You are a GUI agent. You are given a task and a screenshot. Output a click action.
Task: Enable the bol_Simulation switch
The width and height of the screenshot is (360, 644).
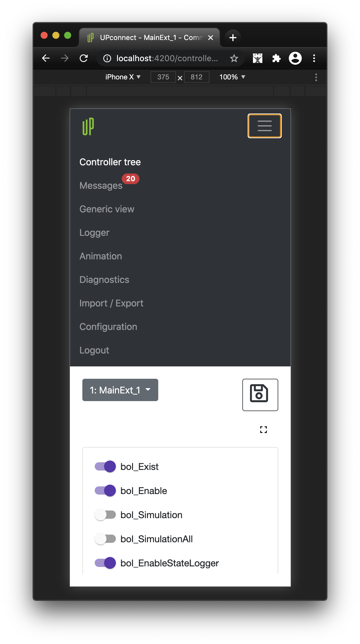pyautogui.click(x=105, y=515)
